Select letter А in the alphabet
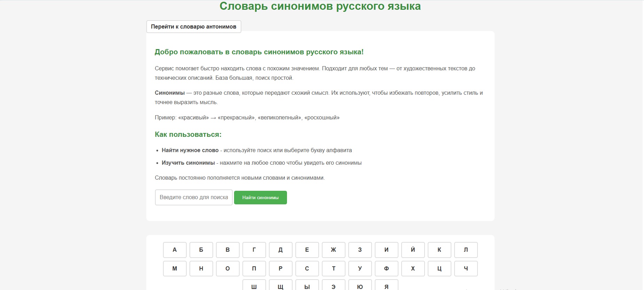 pyautogui.click(x=175, y=250)
